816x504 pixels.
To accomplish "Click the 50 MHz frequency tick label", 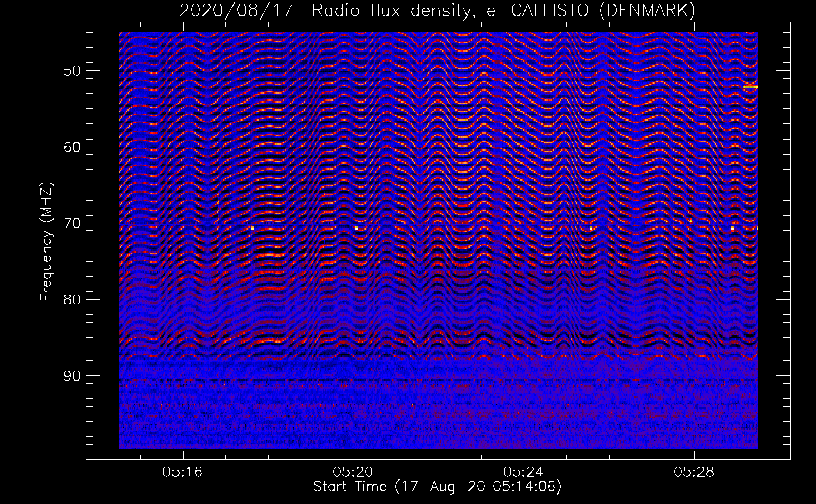I will (73, 70).
